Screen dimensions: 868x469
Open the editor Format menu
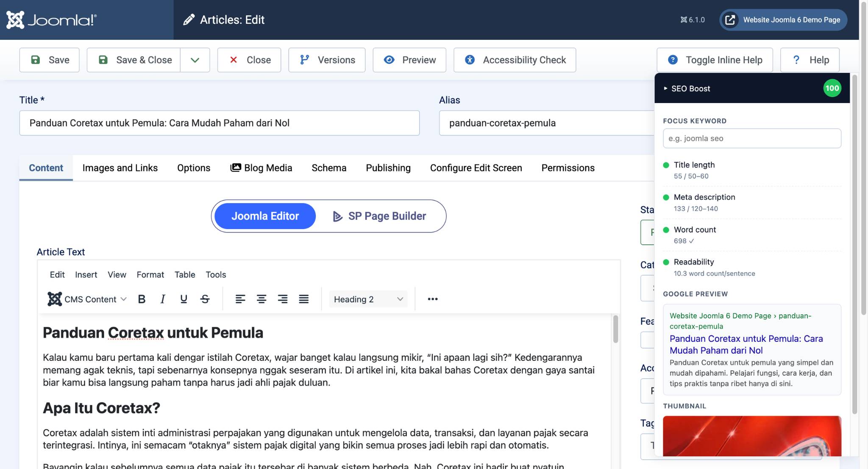pyautogui.click(x=150, y=275)
